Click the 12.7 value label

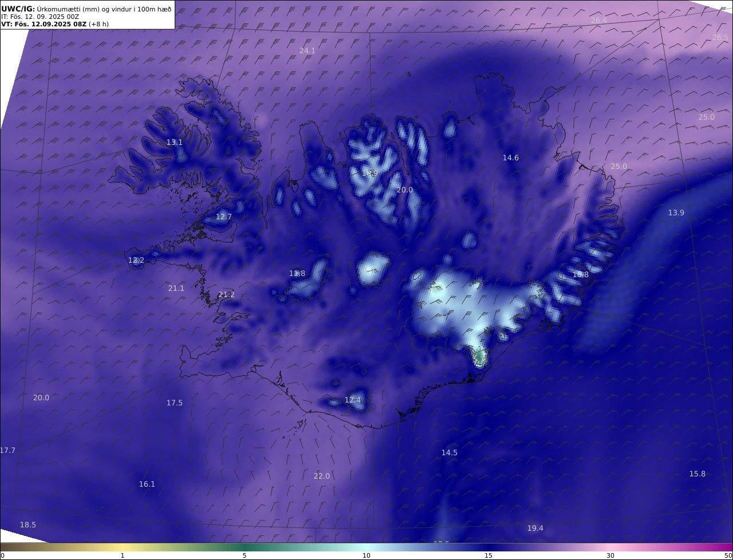[x=224, y=216]
